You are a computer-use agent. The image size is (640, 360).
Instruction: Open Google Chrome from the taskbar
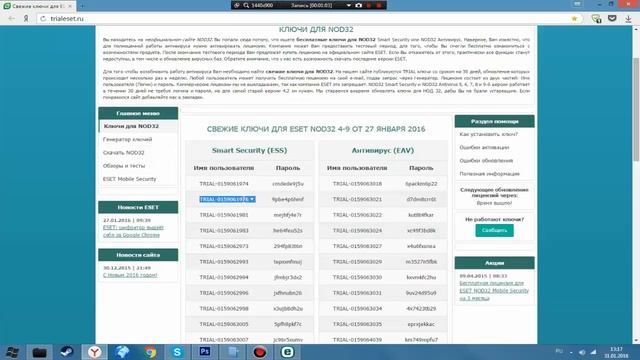click(150, 352)
